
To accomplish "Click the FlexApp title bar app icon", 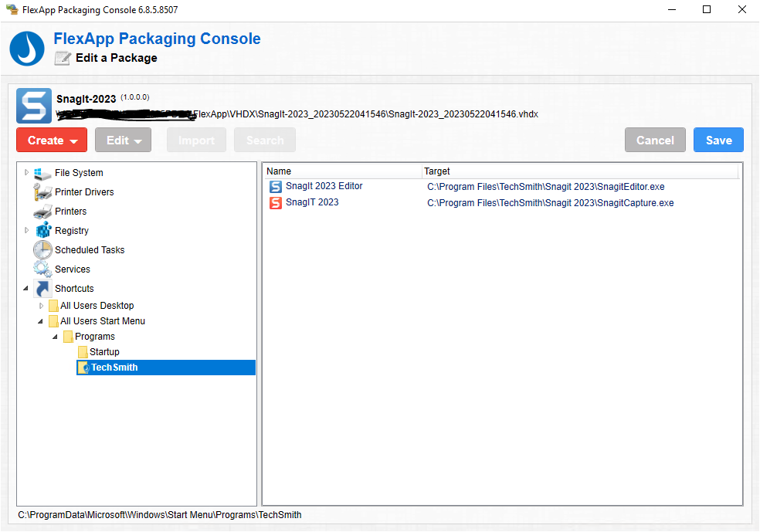I will (12, 9).
